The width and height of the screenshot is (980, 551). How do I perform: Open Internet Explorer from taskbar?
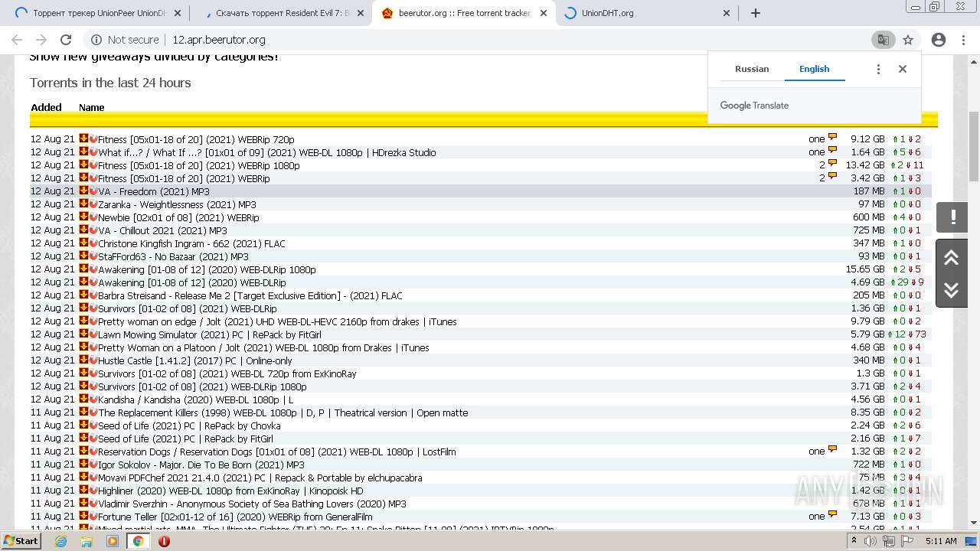click(x=61, y=541)
